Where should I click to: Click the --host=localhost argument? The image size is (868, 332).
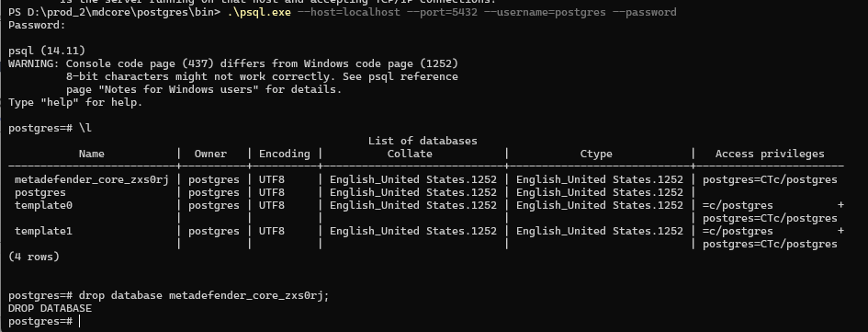[x=349, y=12]
